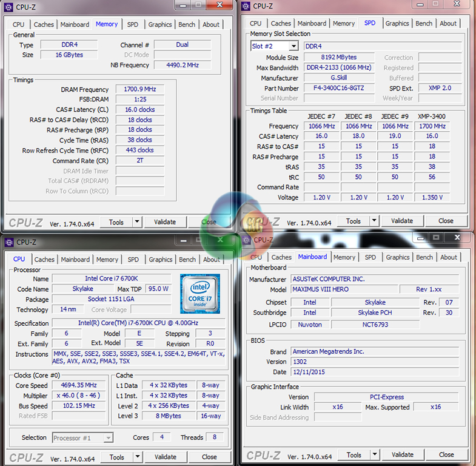Click the XMP-3400 voltage value 1.350 V

point(432,197)
